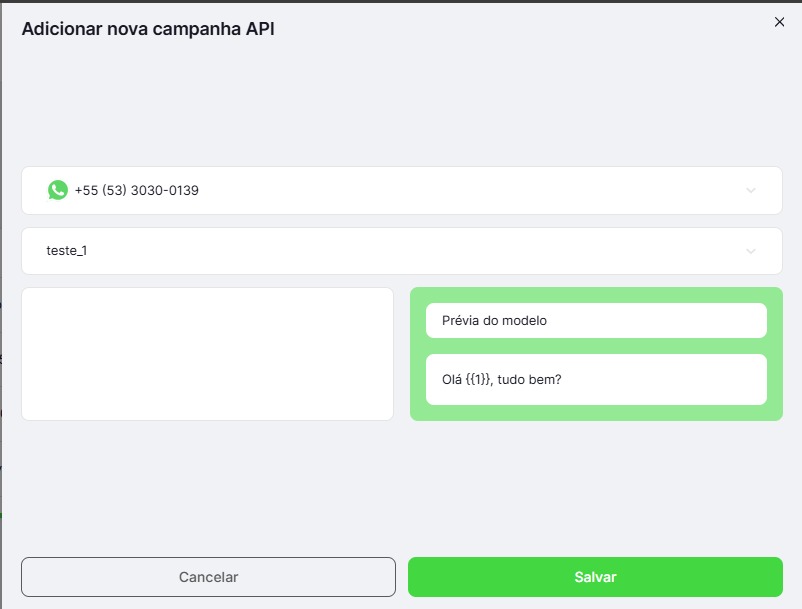Click the green WhatsApp icon
Screen dimensions: 802x609
coord(58,190)
